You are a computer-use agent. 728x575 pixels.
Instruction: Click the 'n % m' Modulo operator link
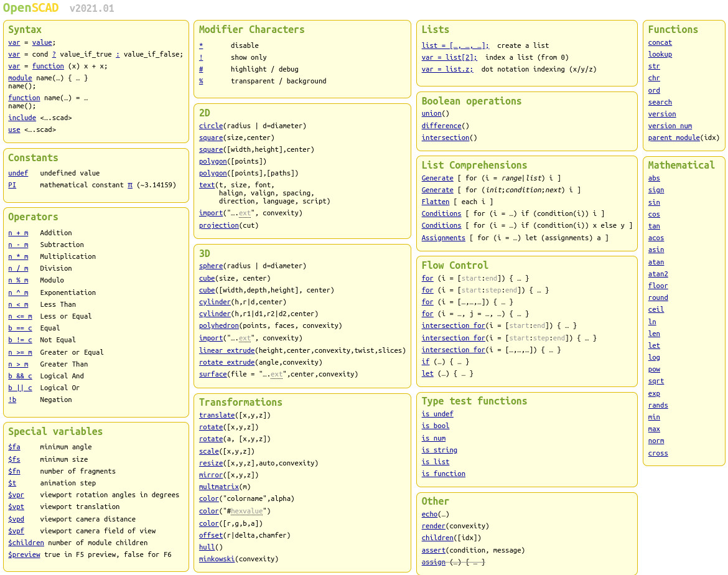pos(18,281)
